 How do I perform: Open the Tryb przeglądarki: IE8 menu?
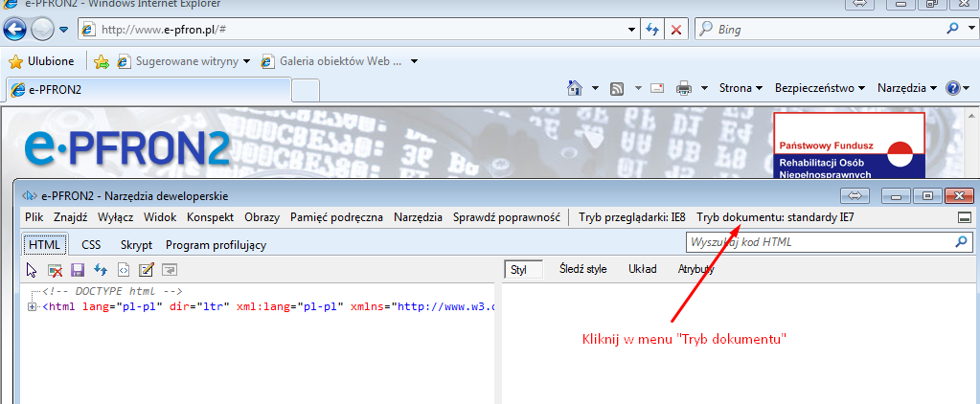click(x=632, y=217)
